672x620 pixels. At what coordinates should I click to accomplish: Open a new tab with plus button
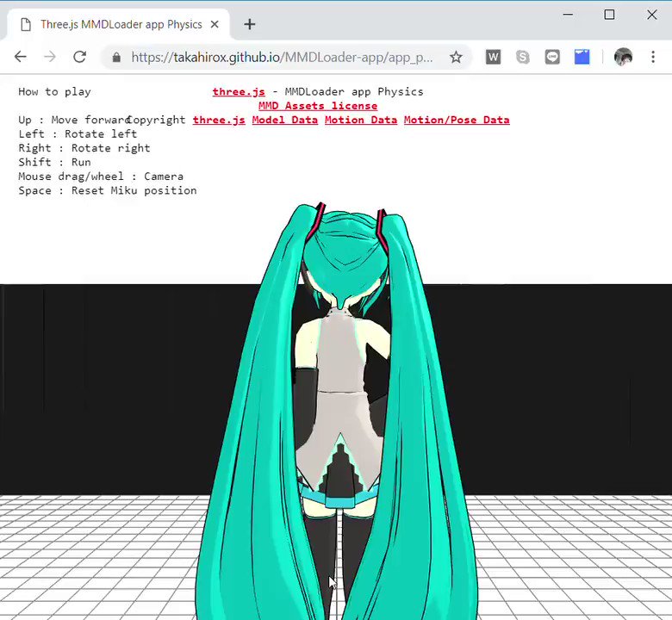(x=250, y=24)
